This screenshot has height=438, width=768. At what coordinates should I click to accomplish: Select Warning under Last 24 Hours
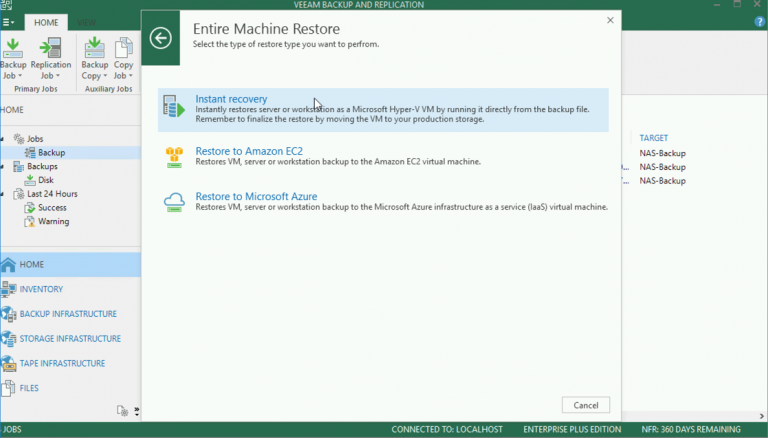53,221
